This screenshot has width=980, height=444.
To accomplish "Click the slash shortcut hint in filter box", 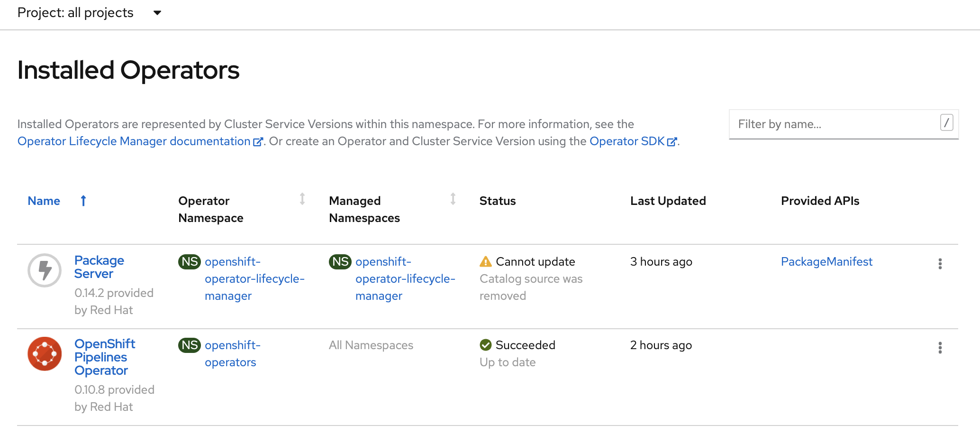I will point(946,123).
